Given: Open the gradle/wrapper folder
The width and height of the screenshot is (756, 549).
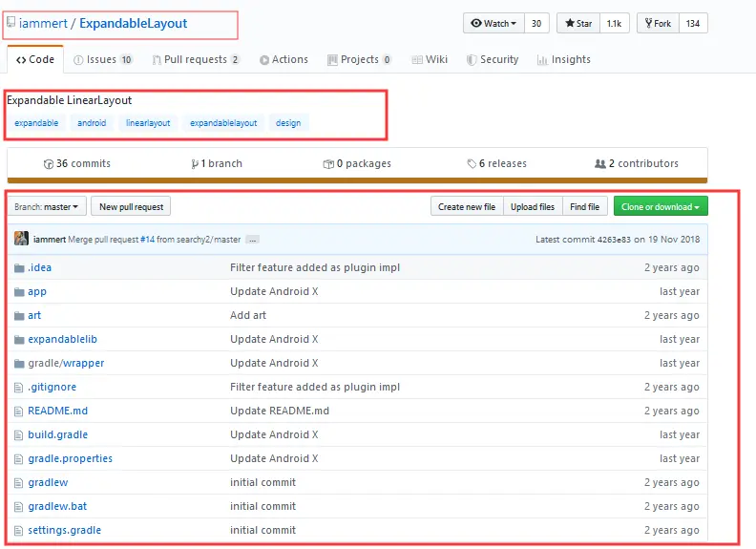Looking at the screenshot, I should [x=66, y=363].
